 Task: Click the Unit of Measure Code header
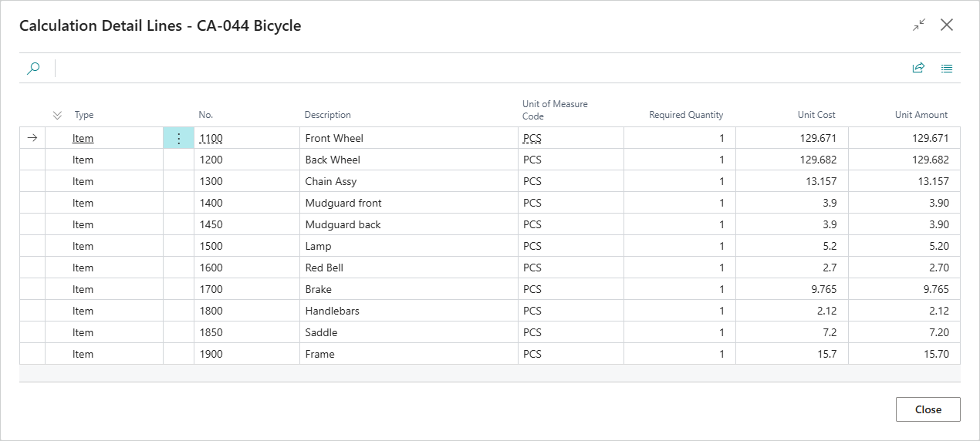[555, 110]
